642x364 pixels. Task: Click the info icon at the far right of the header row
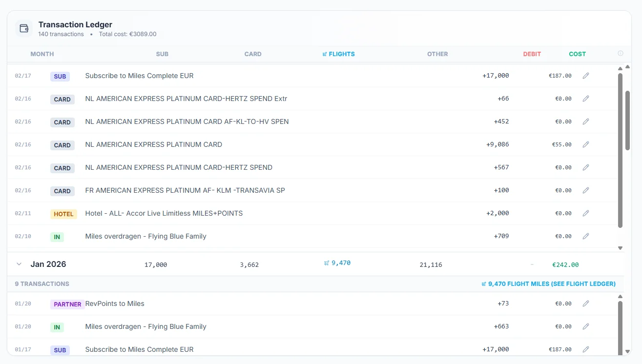pyautogui.click(x=620, y=53)
